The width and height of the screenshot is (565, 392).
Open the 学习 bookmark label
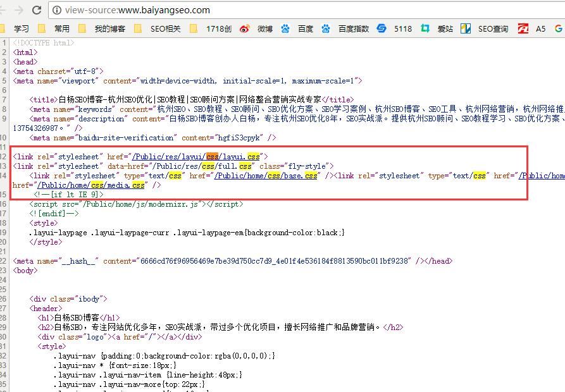(x=22, y=29)
